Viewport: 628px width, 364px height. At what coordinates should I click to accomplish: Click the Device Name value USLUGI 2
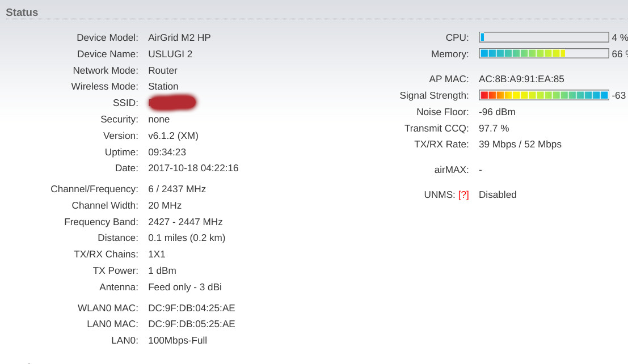point(170,54)
